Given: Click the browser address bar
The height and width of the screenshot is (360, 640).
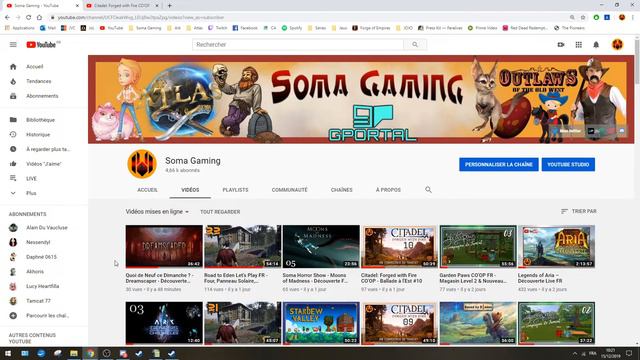Looking at the screenshot, I should click(x=306, y=18).
